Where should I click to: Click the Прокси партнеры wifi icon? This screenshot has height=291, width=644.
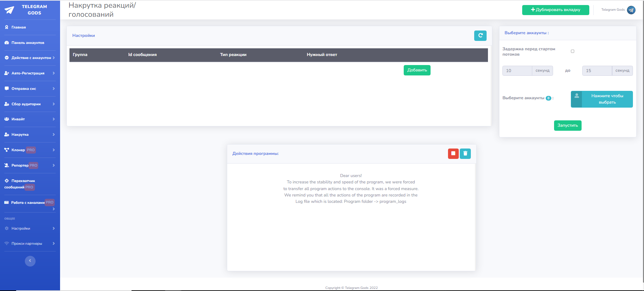[x=7, y=243]
